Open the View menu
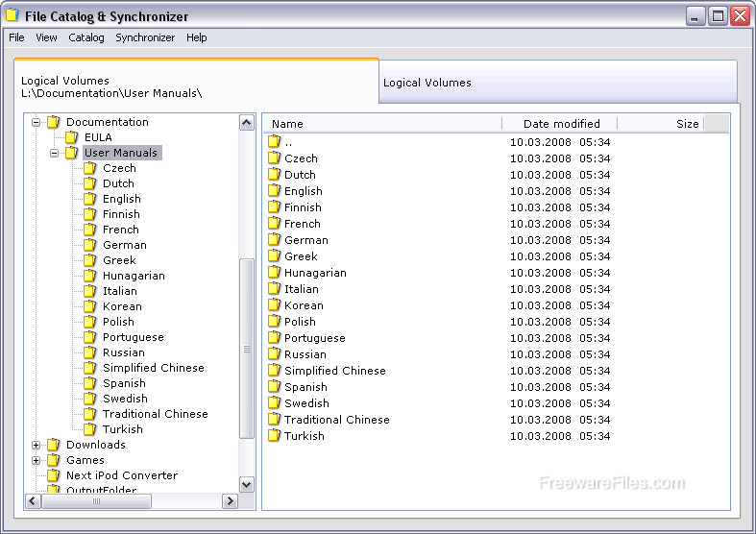 pyautogui.click(x=46, y=37)
